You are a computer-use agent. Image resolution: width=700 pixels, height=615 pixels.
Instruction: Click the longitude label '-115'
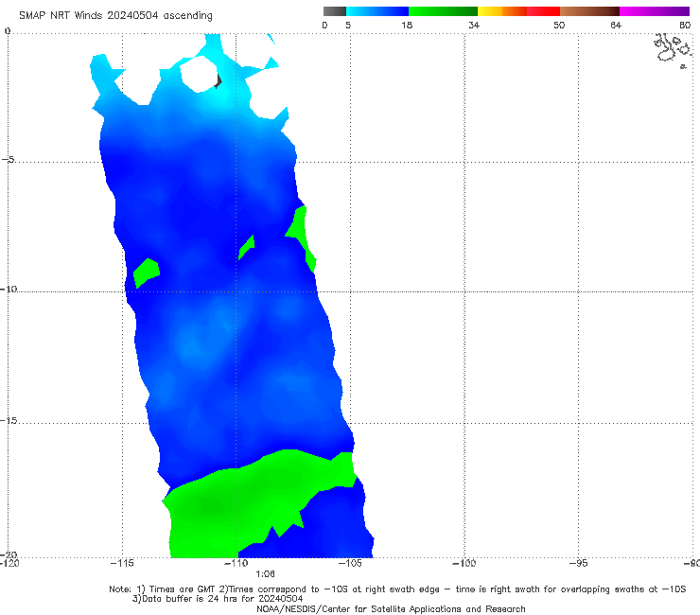tap(122, 563)
